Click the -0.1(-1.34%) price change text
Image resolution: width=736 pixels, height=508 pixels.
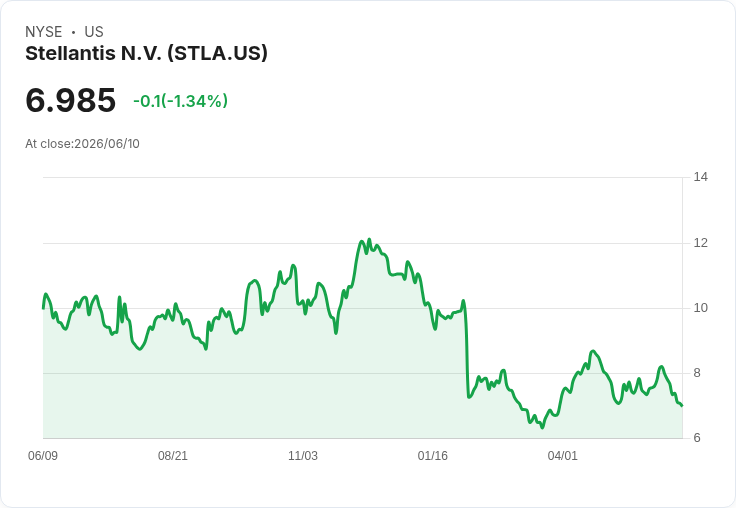(x=181, y=101)
